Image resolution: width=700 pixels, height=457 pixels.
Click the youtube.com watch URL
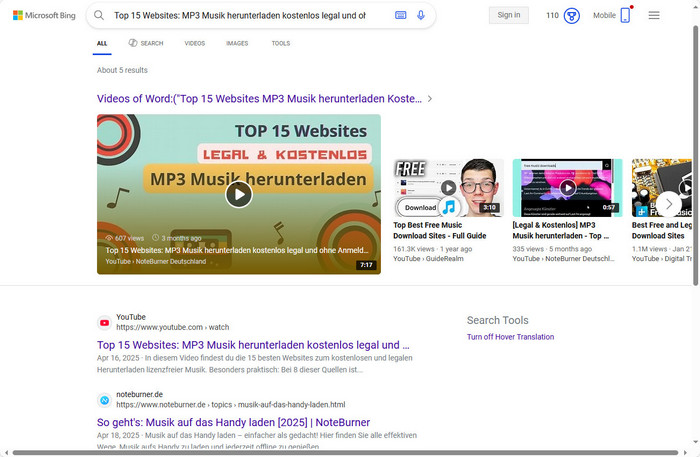point(173,327)
